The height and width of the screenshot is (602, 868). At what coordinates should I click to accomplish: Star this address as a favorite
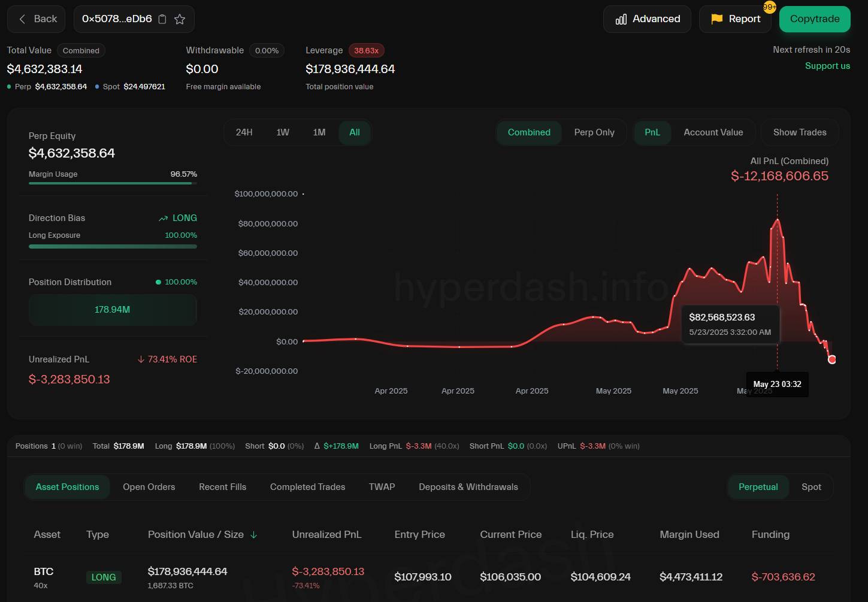pos(180,19)
